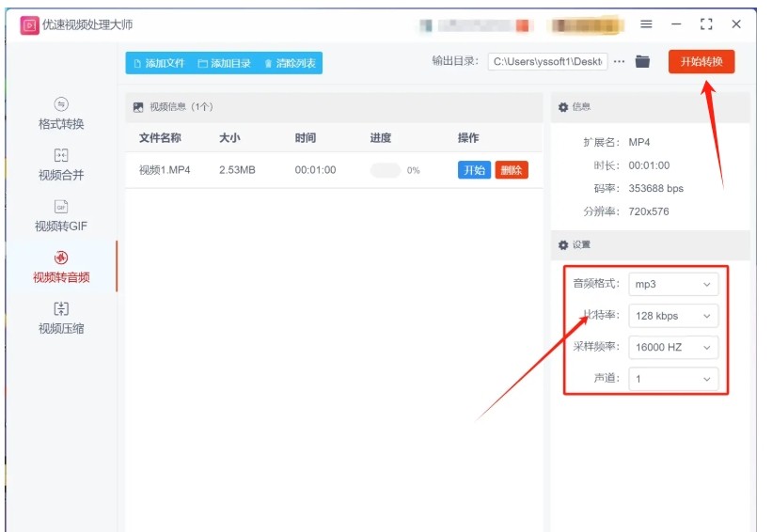772x532 pixels.
Task: Click the 输出目录 path input field
Action: [x=547, y=62]
